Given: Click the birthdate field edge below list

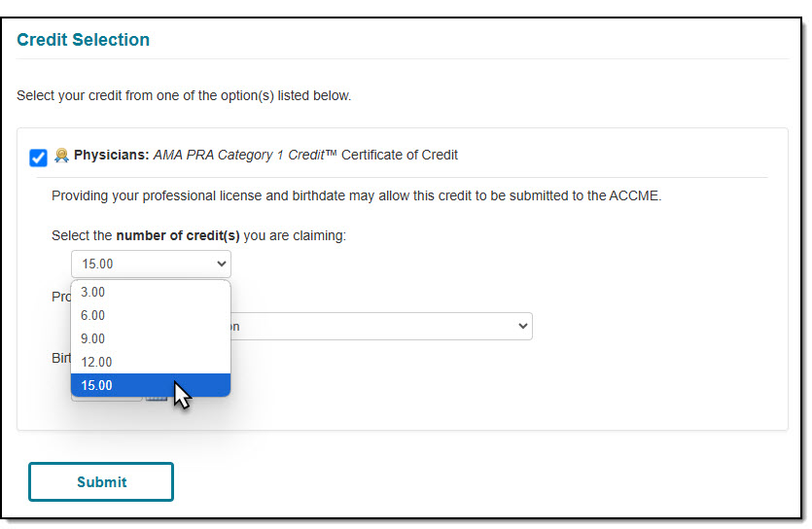Looking at the screenshot, I should pos(107,399).
